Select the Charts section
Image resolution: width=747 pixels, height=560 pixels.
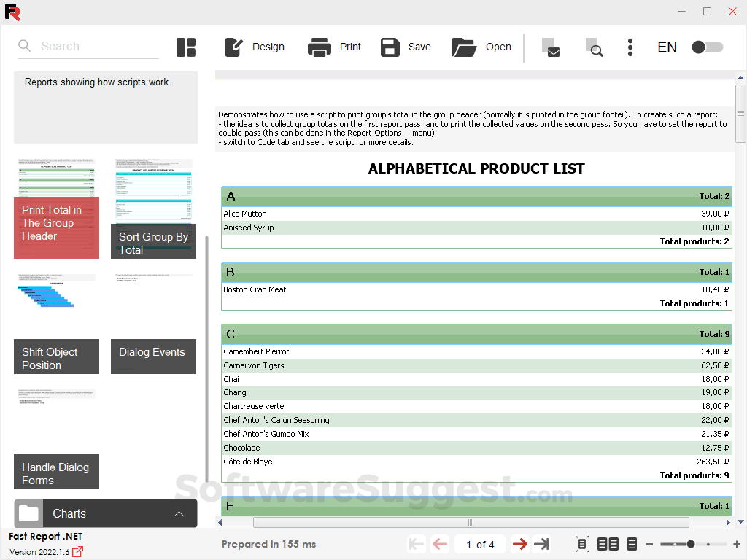(69, 513)
